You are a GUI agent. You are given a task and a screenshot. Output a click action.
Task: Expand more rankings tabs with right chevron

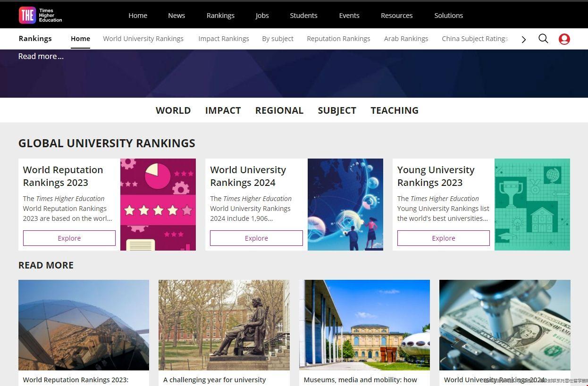point(524,40)
